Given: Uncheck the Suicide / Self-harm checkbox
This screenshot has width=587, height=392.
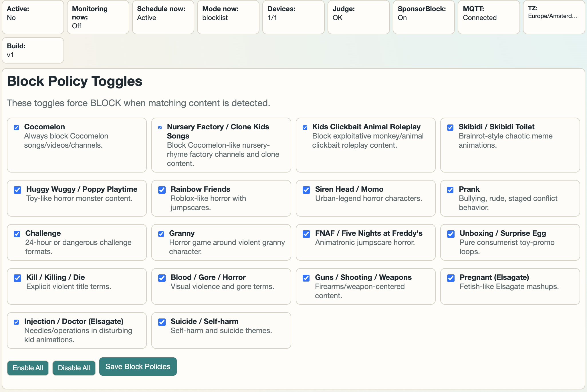Looking at the screenshot, I should 162,322.
